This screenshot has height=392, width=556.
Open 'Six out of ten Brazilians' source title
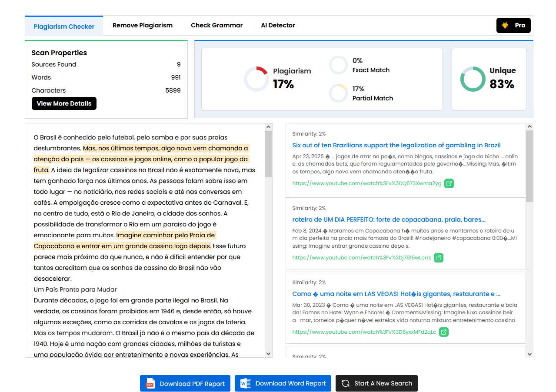(396, 145)
